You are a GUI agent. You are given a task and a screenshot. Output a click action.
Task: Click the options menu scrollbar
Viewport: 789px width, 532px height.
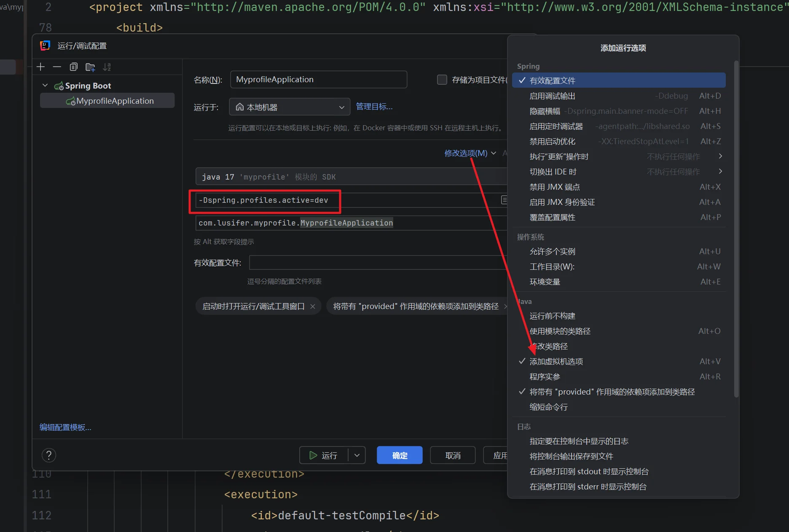[x=736, y=229]
